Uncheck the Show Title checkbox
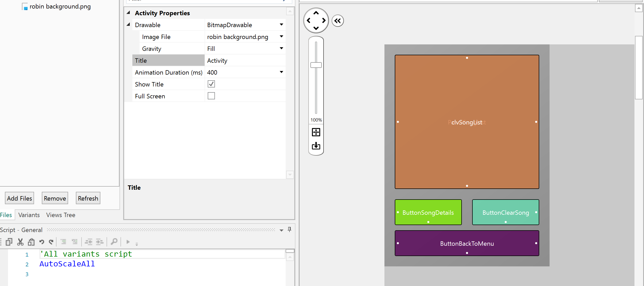This screenshot has width=644, height=286. pyautogui.click(x=211, y=84)
